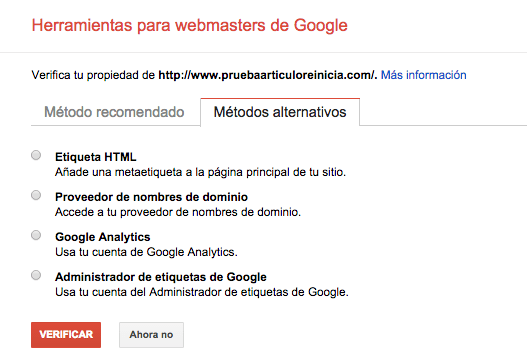Click the bold Administrador de etiquetas de Google label
Image resolution: width=527 pixels, height=364 pixels.
161,277
